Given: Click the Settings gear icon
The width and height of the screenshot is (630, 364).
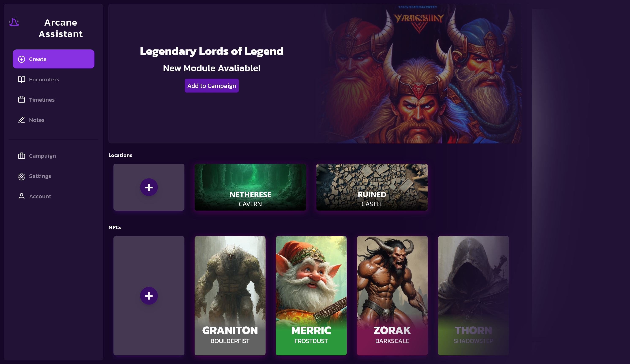Looking at the screenshot, I should [x=22, y=176].
